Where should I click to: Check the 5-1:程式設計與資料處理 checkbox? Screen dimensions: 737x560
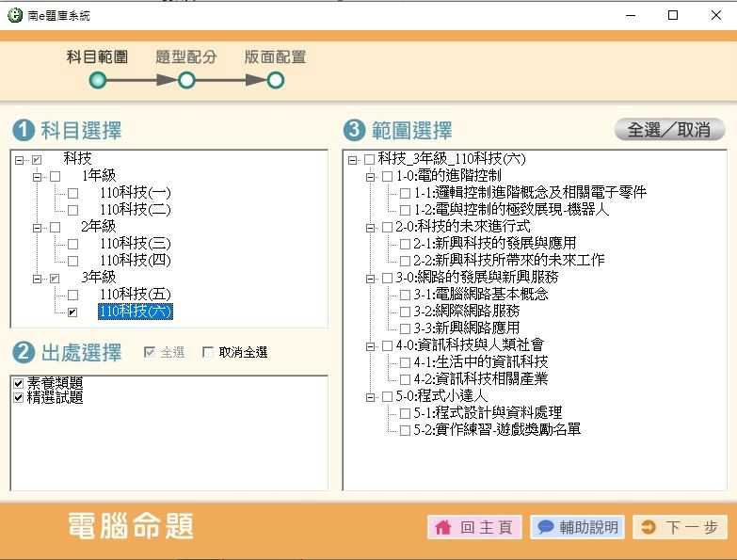coord(405,413)
